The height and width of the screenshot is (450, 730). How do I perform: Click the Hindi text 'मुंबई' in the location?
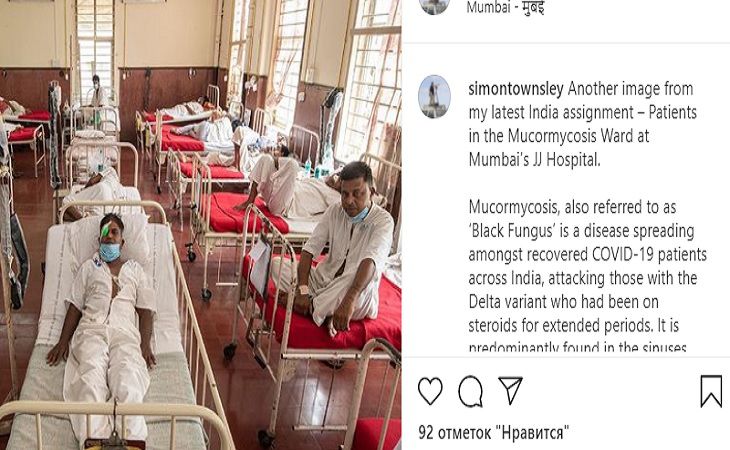point(533,8)
